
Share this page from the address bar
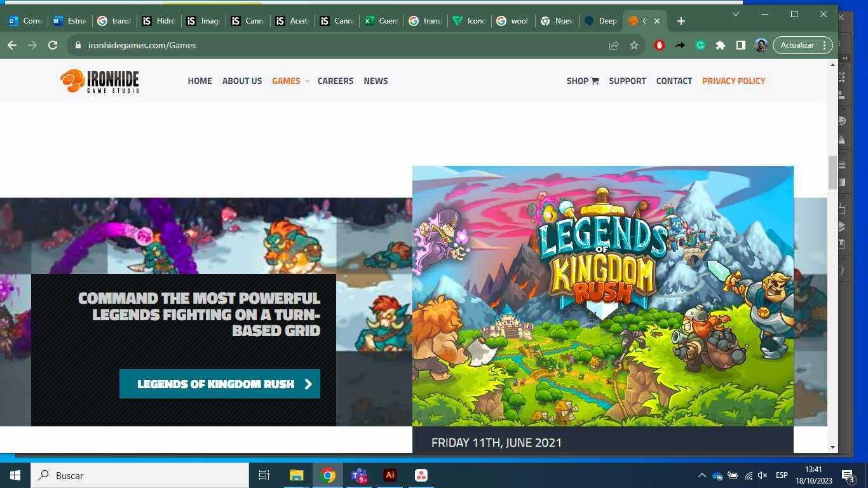614,45
